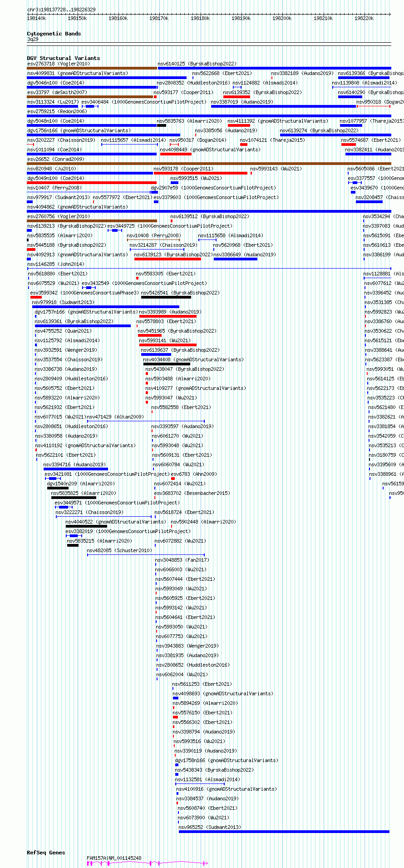Click nsv3214287 (Chaisson2019) feature
This screenshot has height=868, width=404.
163,245
